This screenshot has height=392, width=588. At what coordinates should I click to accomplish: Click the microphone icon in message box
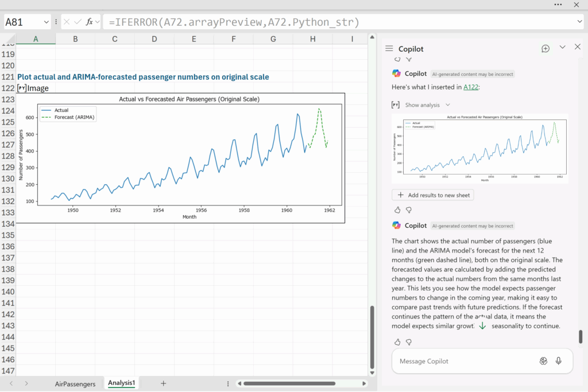[559, 361]
